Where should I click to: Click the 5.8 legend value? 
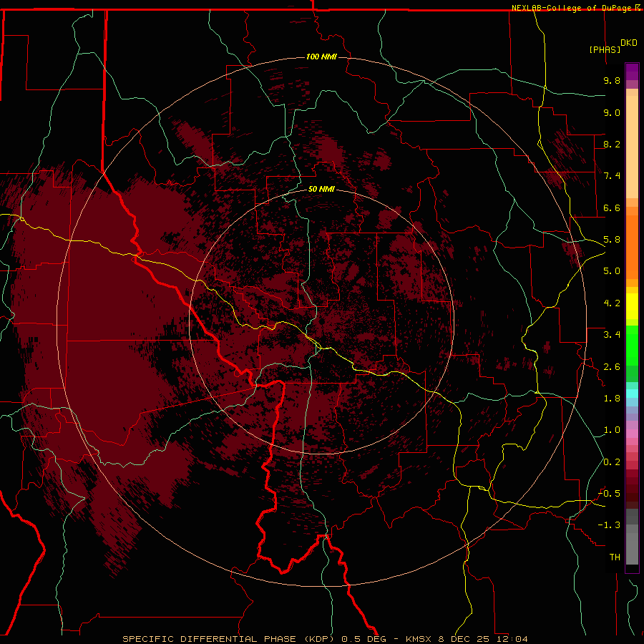[x=612, y=240]
